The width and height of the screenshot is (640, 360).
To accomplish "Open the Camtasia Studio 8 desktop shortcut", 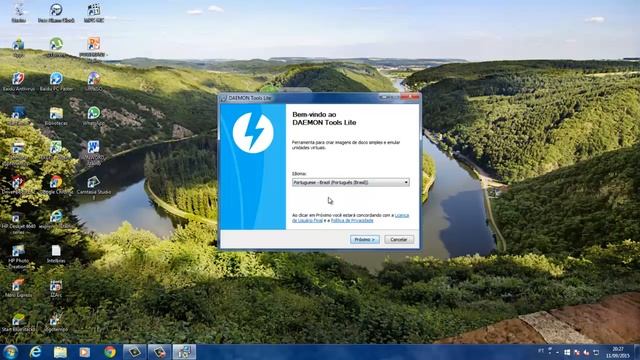I will tap(93, 187).
